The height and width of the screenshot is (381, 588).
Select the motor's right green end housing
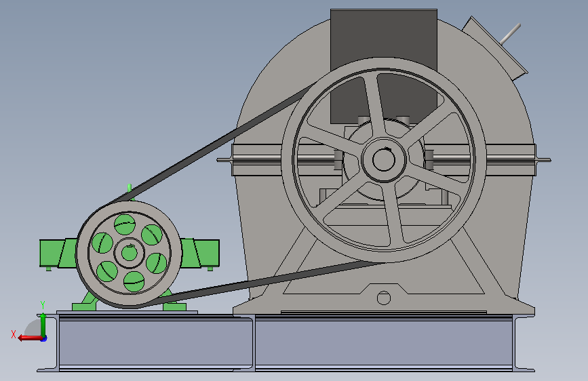point(200,254)
